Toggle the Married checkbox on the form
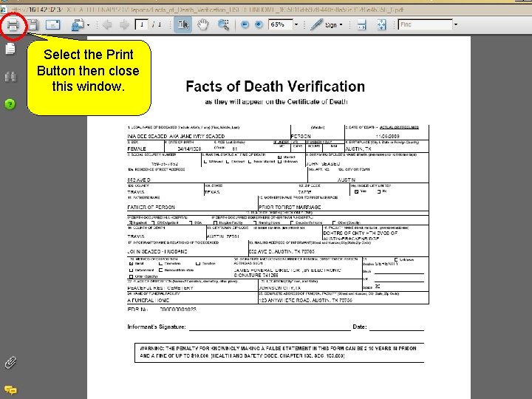The width and height of the screenshot is (532, 399). coord(280,157)
